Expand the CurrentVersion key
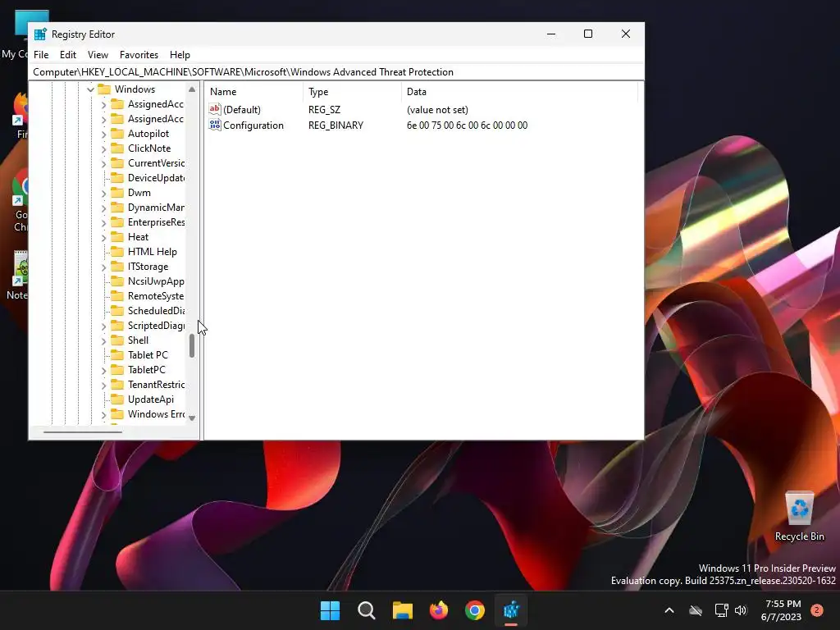 pos(104,163)
